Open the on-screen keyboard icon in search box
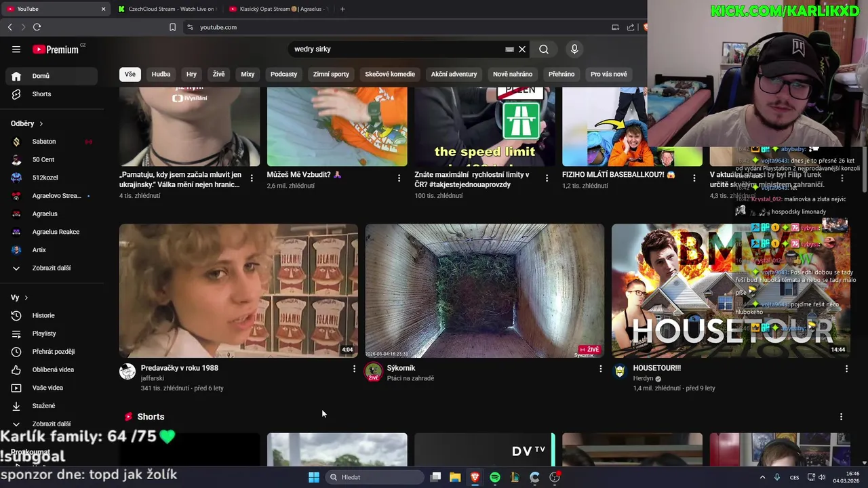 (x=509, y=49)
